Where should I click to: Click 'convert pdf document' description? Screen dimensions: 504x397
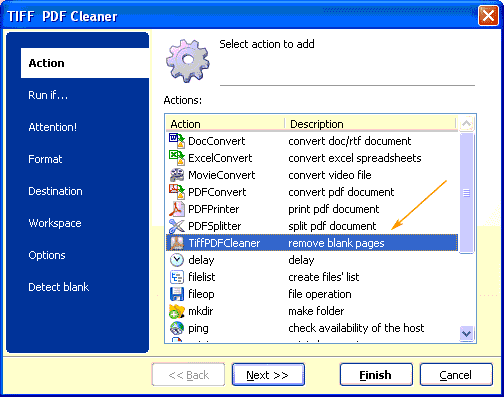[341, 192]
